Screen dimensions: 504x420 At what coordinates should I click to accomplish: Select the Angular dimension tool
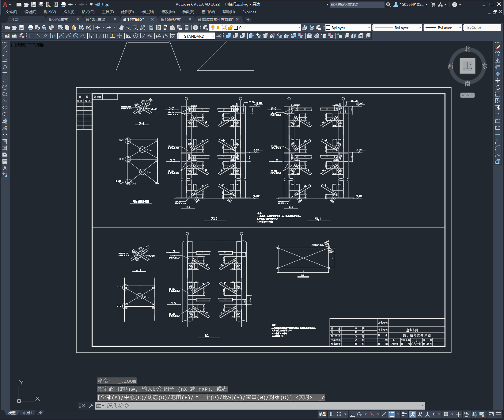(82, 36)
